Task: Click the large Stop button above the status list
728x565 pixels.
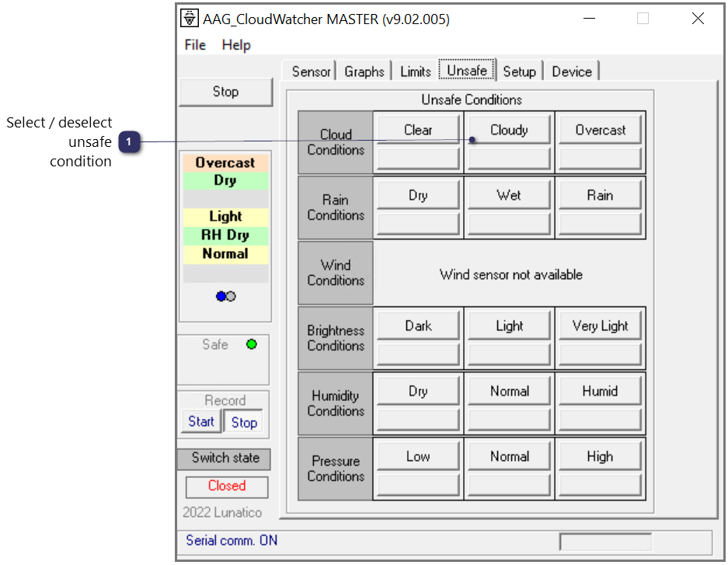Action: click(x=225, y=92)
